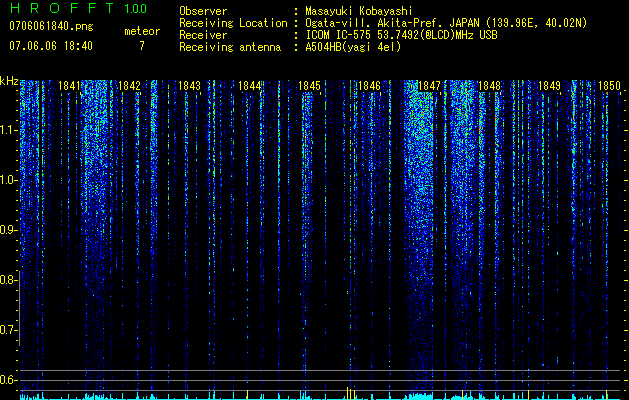Click the meteor count value 7
The width and height of the screenshot is (629, 400).
tap(142, 46)
